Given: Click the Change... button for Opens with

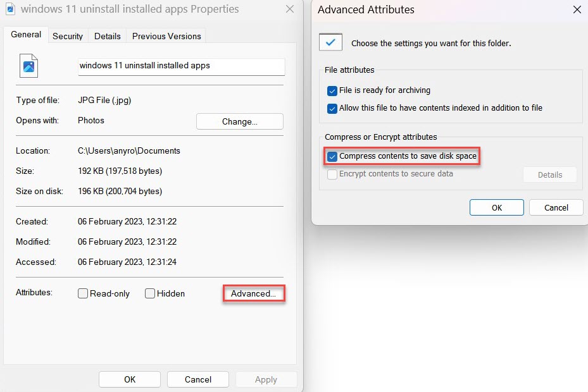Looking at the screenshot, I should coord(240,121).
